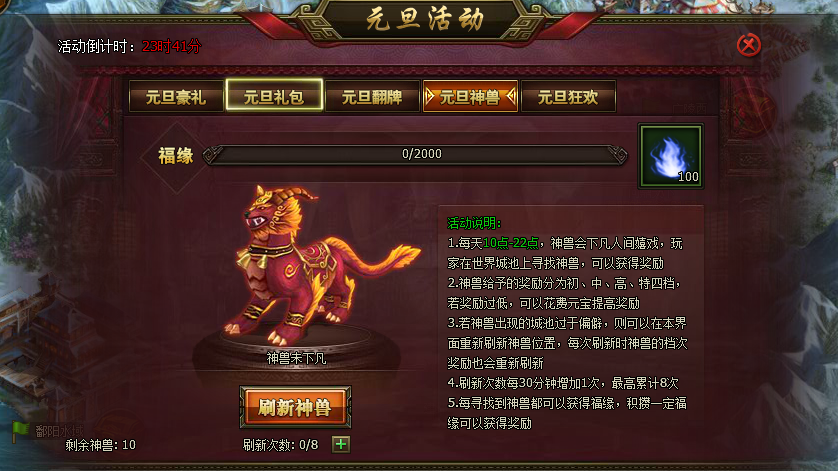Select the 元旦翻牌 tab

372,97
